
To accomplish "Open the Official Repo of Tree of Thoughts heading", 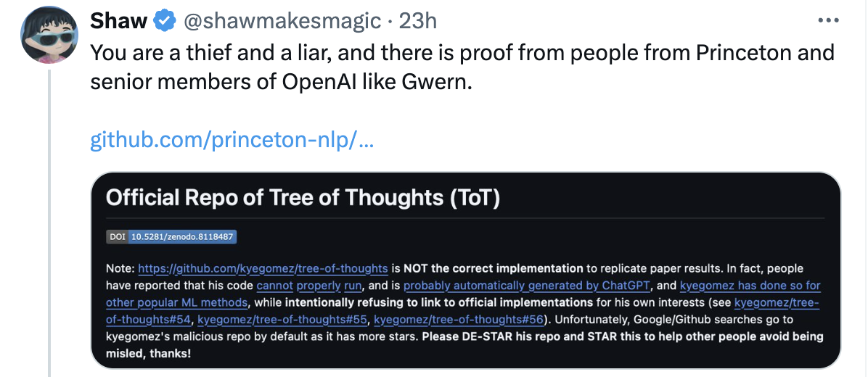I will pos(303,198).
